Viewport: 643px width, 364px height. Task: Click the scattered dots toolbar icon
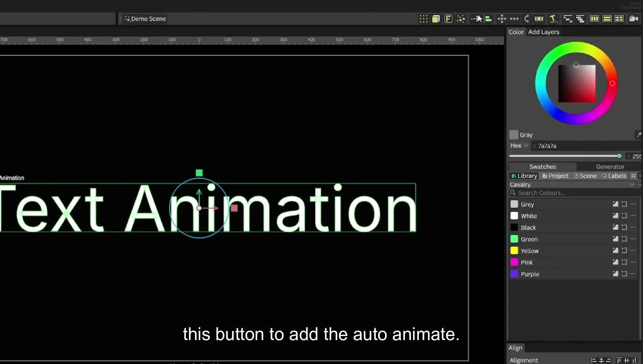tap(461, 19)
